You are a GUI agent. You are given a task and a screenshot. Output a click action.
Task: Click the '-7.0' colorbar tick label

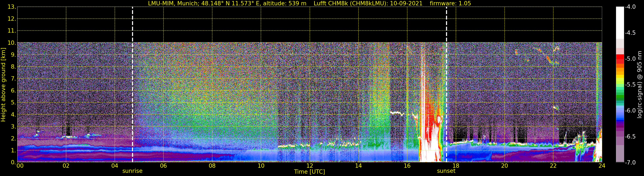coord(630,163)
